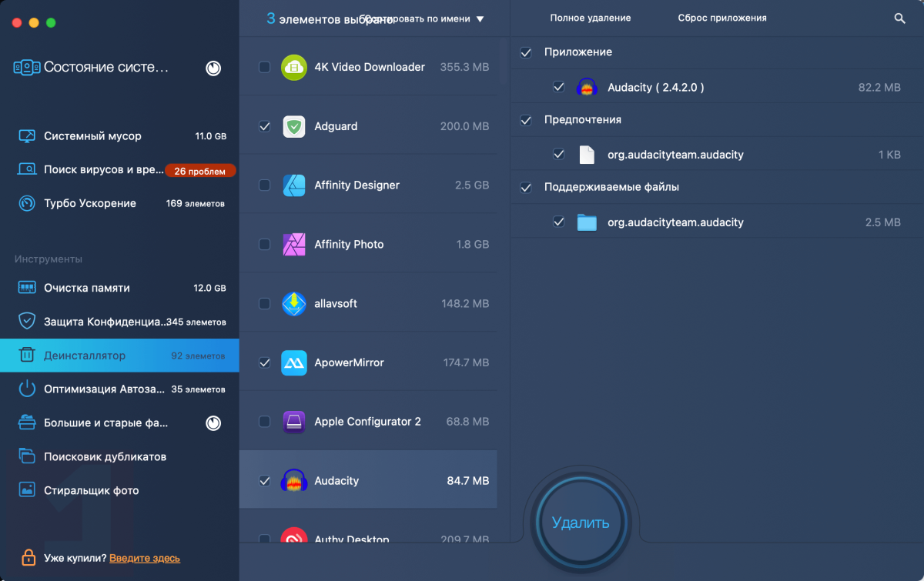Screen dimensions: 924x581
Task: Click the Turbo Boost gauge icon
Action: click(x=27, y=204)
